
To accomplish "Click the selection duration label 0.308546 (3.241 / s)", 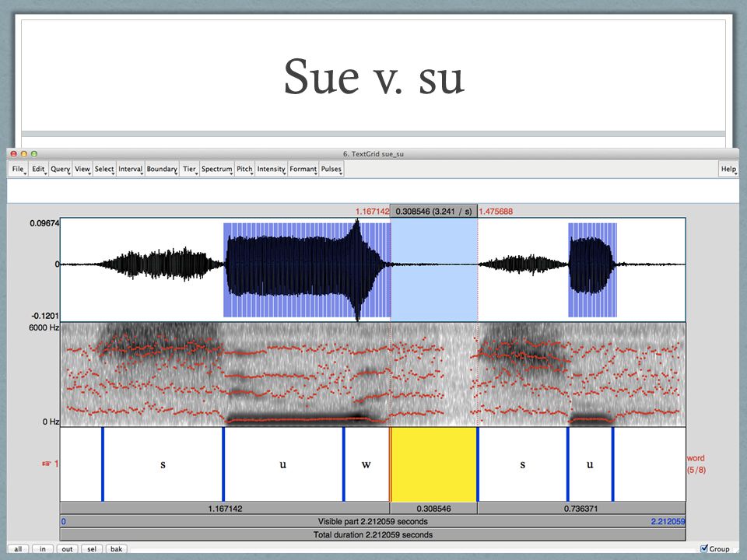I will 433,212.
